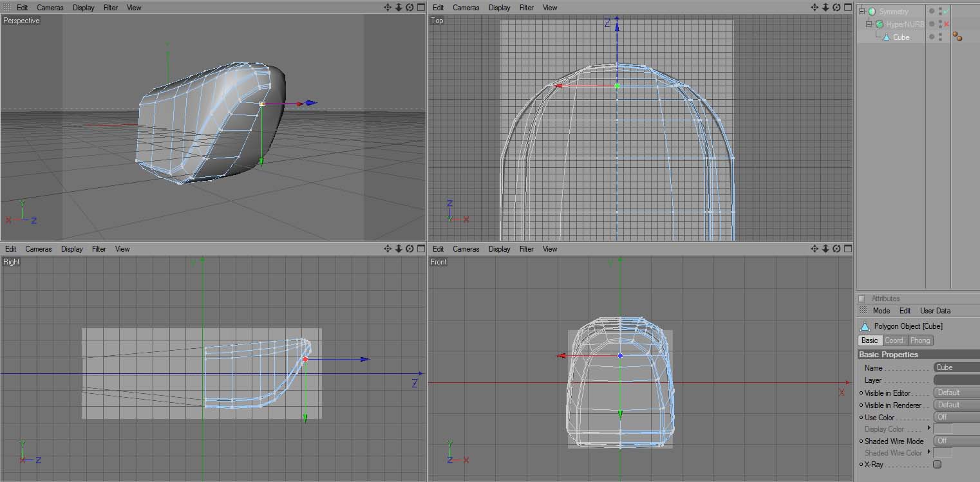Click the Top viewport rotate camera icon
Image resolution: width=980 pixels, height=482 pixels.
pos(836,7)
